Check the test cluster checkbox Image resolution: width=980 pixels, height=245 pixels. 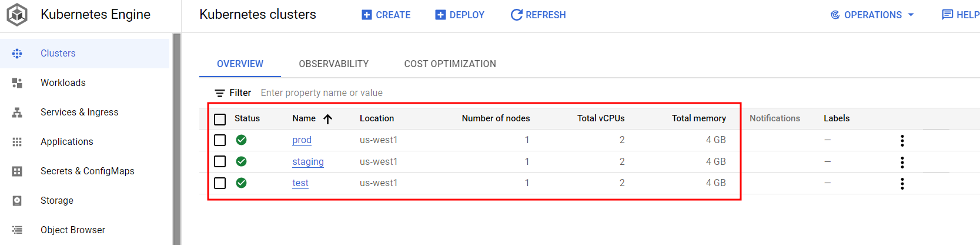click(220, 183)
